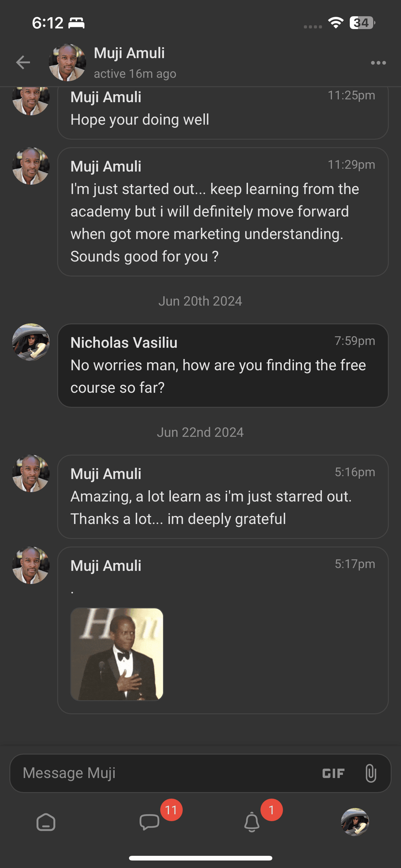401x868 pixels.
Task: Tap Nicholas Vasiliu's name in message bubble
Action: 124,343
